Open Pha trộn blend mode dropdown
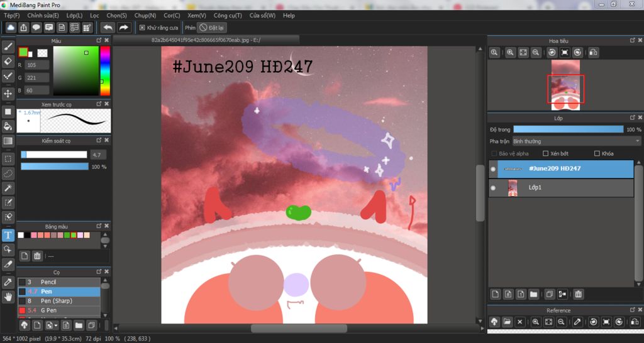 [576, 141]
